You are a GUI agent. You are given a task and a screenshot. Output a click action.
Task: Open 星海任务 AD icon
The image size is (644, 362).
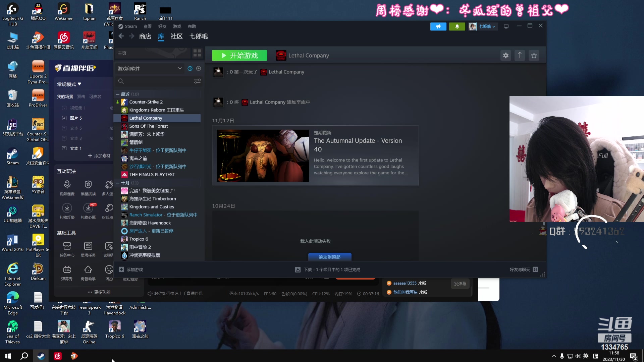[88, 249]
